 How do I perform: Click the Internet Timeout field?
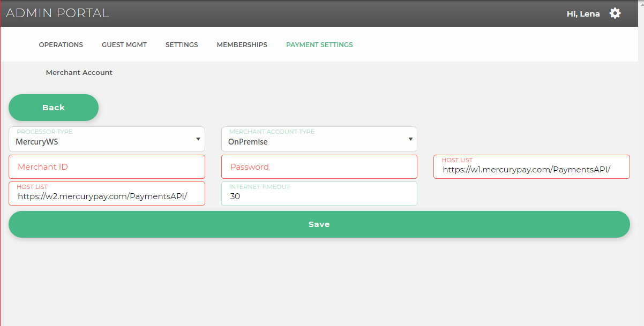319,194
